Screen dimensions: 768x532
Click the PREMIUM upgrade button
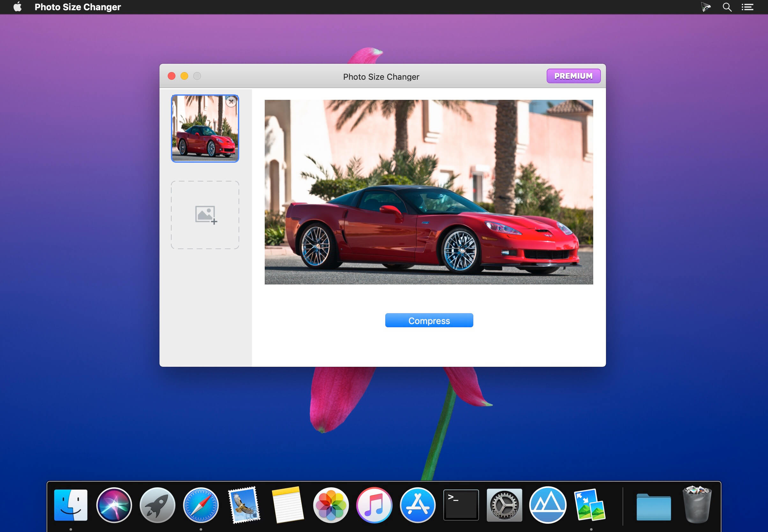(573, 76)
